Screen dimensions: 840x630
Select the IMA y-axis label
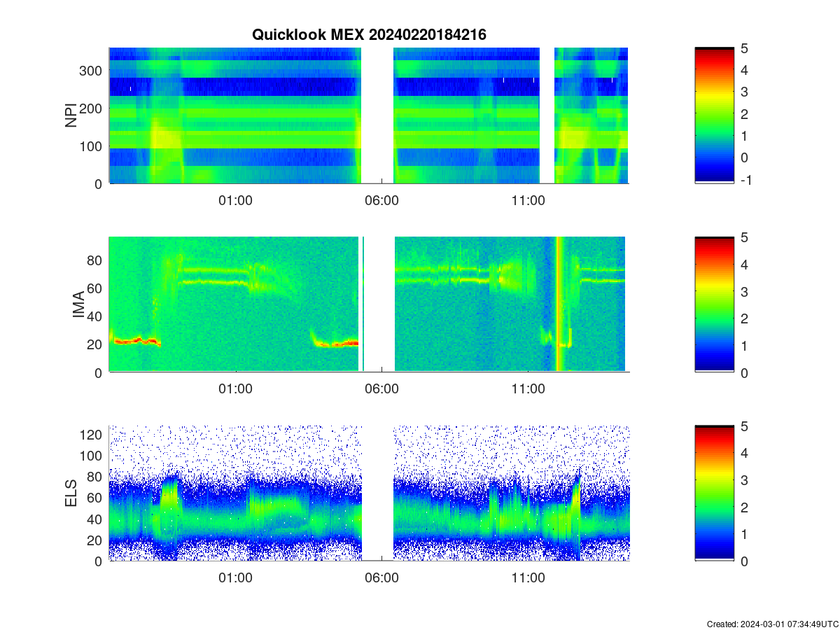click(x=78, y=305)
